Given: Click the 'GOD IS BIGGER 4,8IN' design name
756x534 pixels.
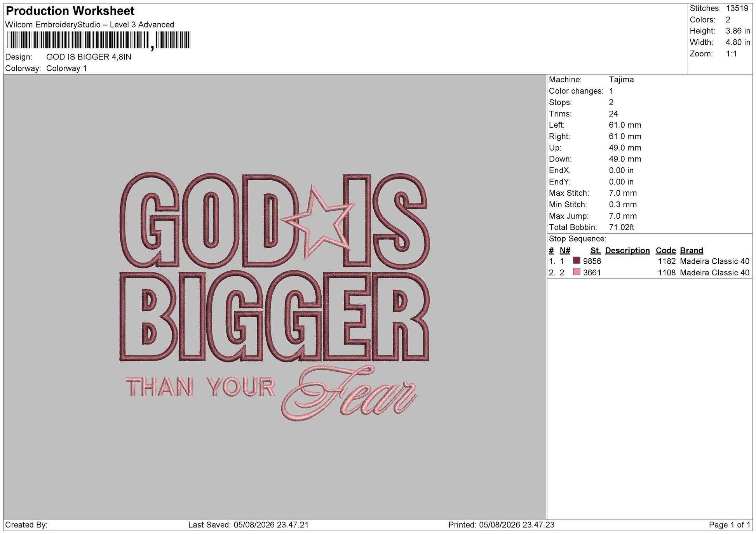Looking at the screenshot, I should pyautogui.click(x=89, y=57).
